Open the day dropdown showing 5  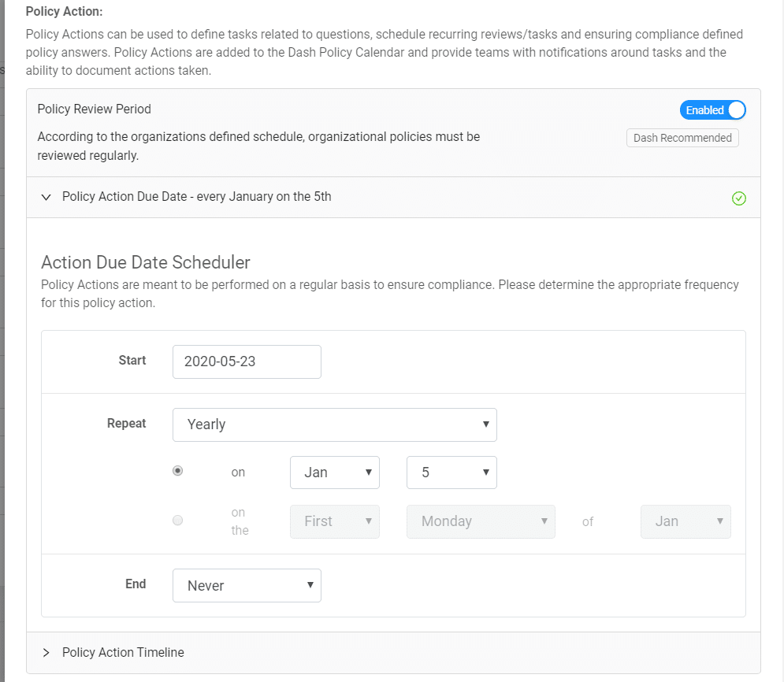point(451,473)
